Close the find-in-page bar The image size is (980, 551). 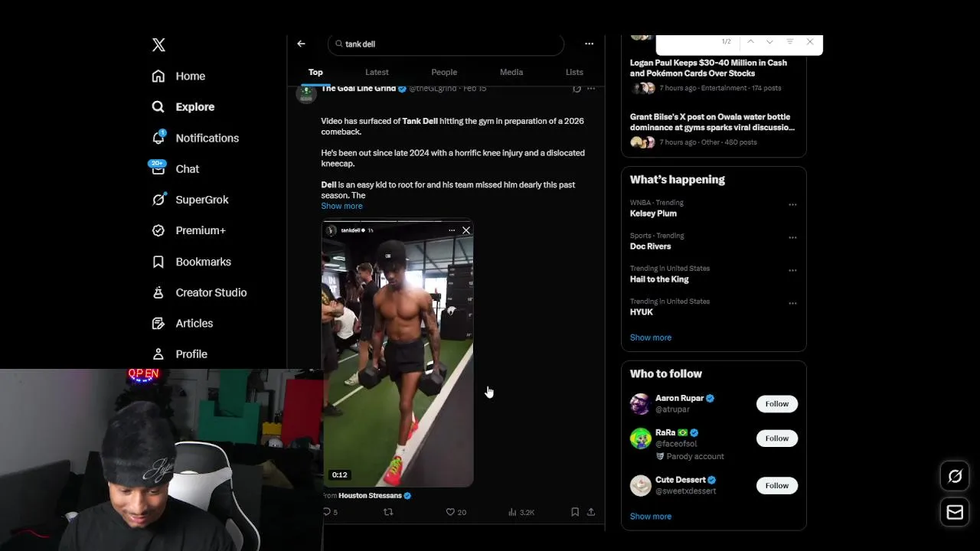click(x=809, y=41)
